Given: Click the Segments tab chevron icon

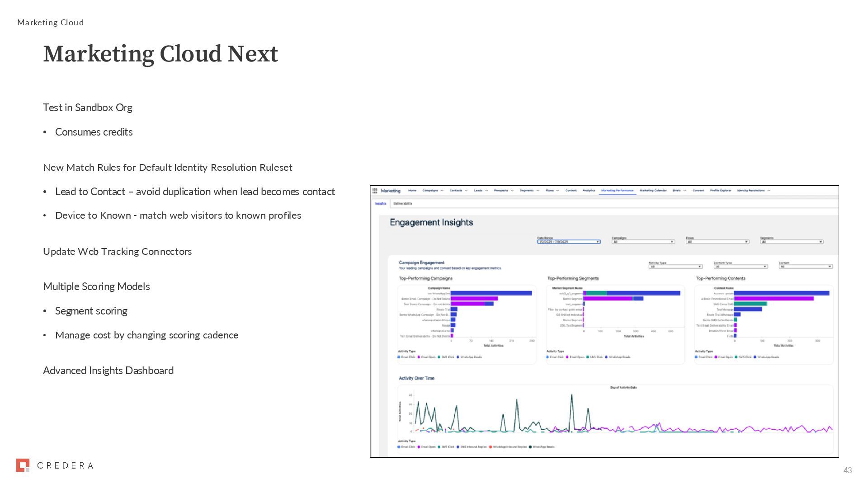Looking at the screenshot, I should (538, 191).
